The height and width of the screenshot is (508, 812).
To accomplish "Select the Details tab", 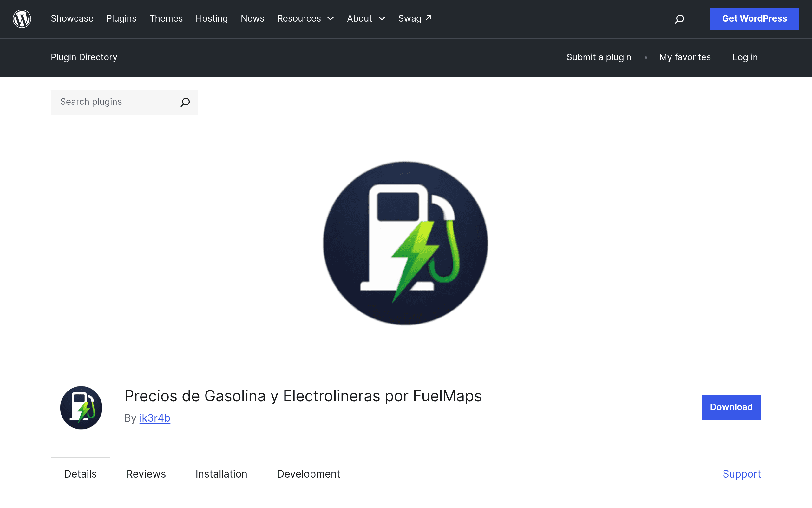I will tap(81, 474).
